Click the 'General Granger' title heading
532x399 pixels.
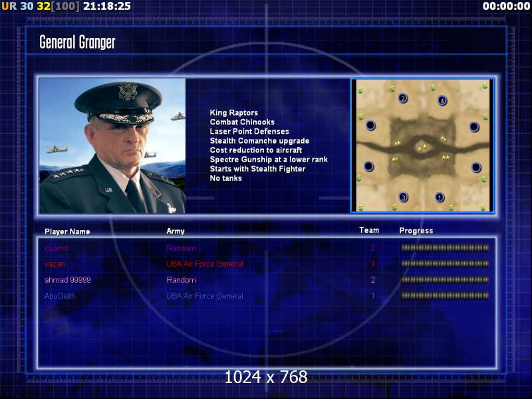click(77, 42)
